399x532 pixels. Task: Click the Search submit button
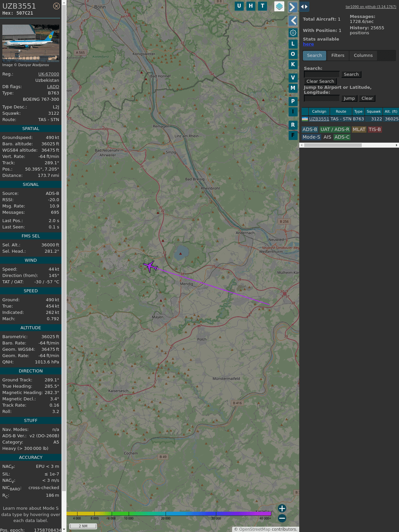pos(351,74)
